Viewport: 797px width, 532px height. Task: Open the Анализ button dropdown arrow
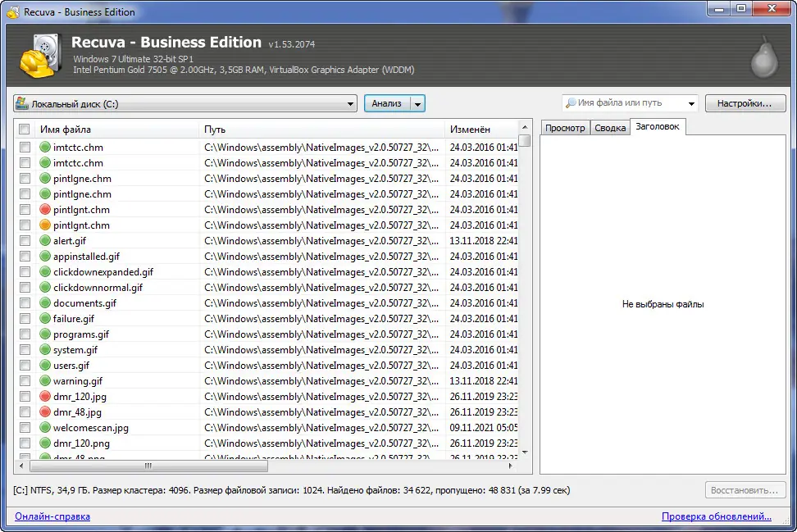(x=418, y=103)
